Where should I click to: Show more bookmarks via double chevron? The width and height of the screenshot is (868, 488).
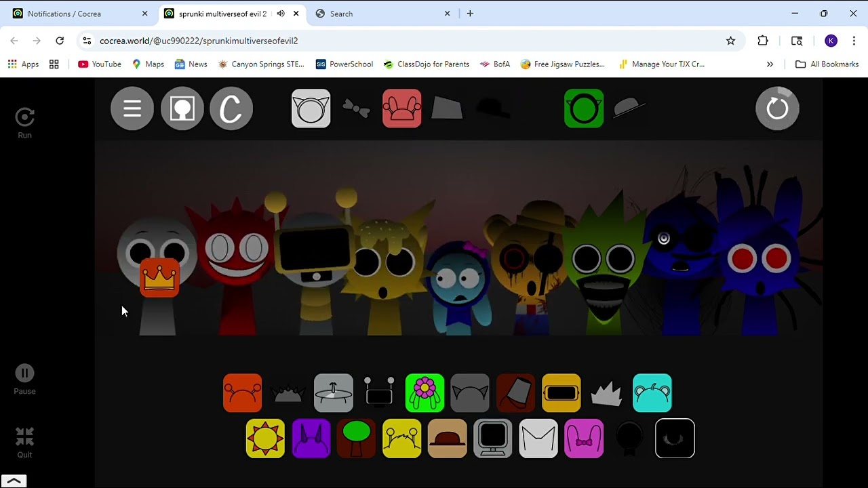click(x=770, y=64)
